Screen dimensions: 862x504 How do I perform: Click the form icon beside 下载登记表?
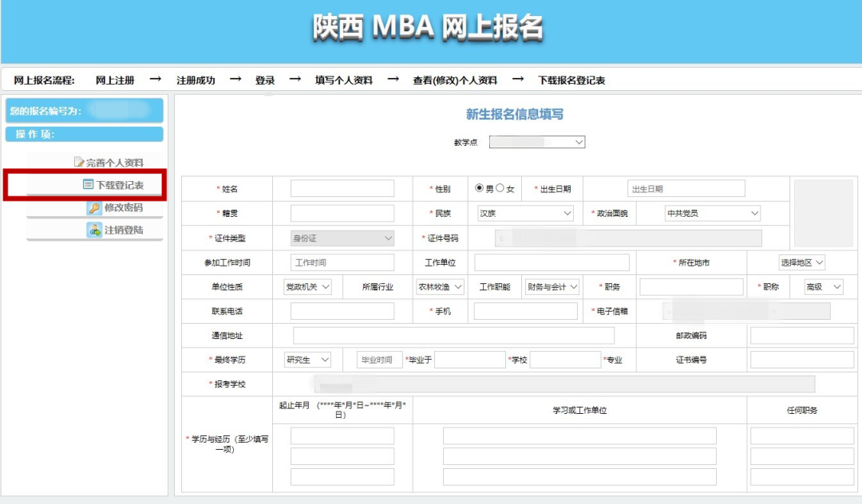(88, 184)
